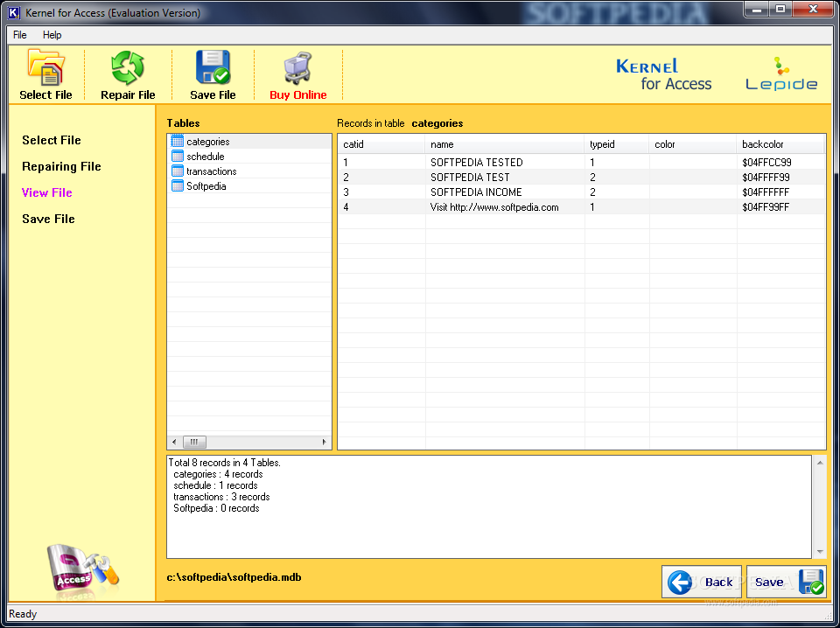840x628 pixels.
Task: Click the 'transactions : 3 records' log line
Action: [x=221, y=497]
